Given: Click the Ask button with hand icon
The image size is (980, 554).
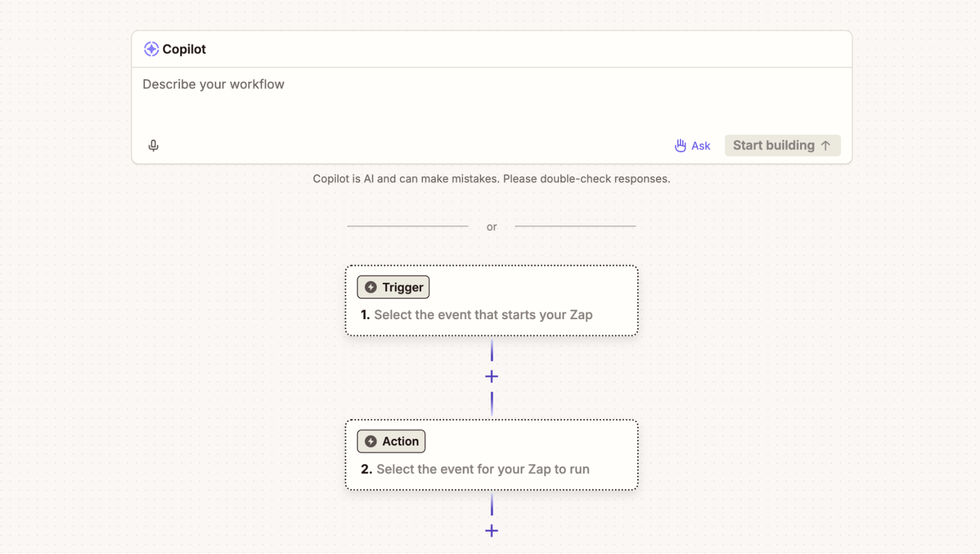Looking at the screenshot, I should pyautogui.click(x=692, y=146).
